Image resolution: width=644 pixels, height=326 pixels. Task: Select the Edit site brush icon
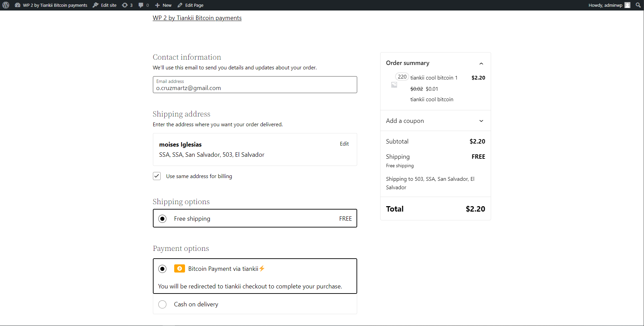tap(96, 5)
